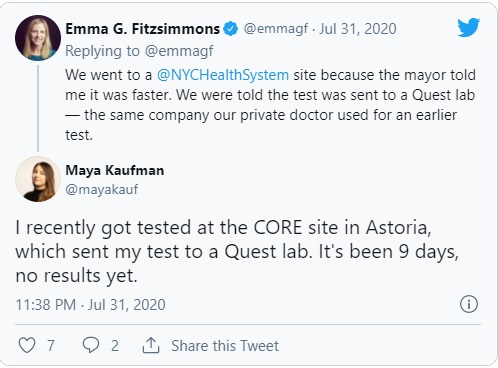Click the Jul 31, 2020 header date
The height and width of the screenshot is (368, 498).
tap(358, 29)
